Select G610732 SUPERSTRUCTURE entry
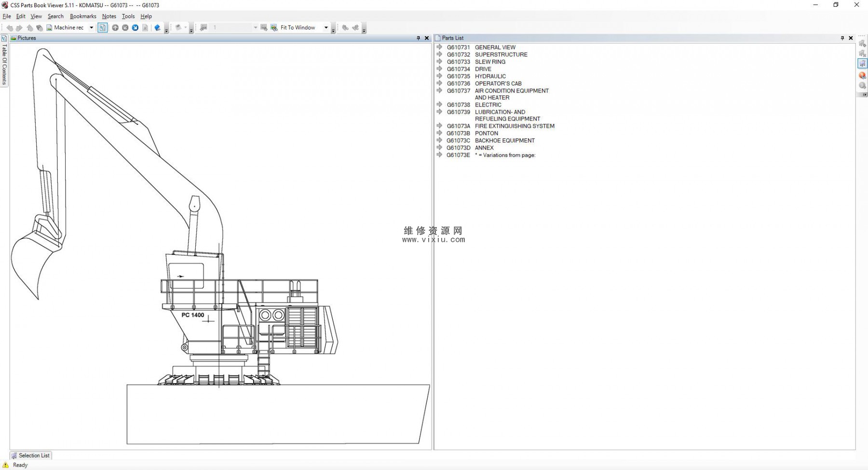Image resolution: width=868 pixels, height=470 pixels. [487, 55]
